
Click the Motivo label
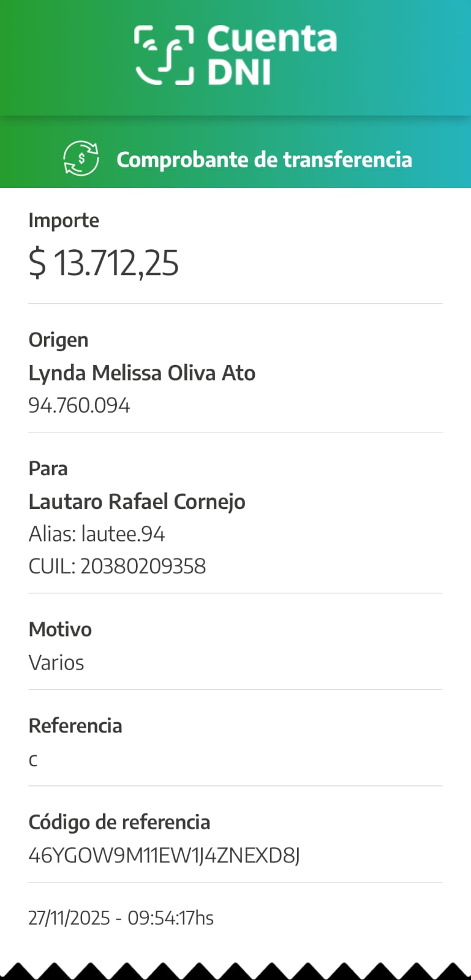60,630
